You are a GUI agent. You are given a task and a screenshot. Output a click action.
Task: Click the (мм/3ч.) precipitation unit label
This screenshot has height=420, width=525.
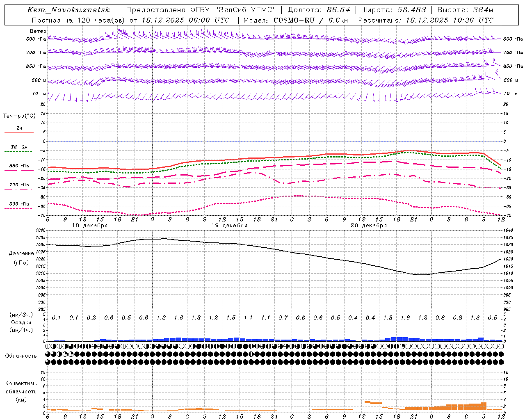(x=22, y=315)
